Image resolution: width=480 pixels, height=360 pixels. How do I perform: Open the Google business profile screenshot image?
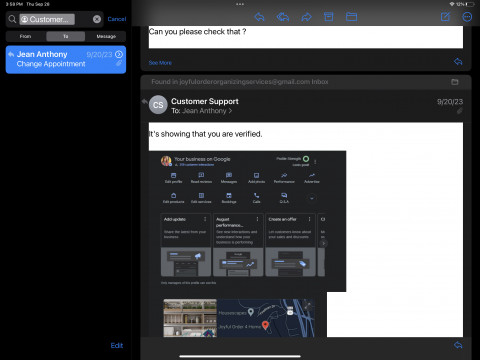click(247, 221)
